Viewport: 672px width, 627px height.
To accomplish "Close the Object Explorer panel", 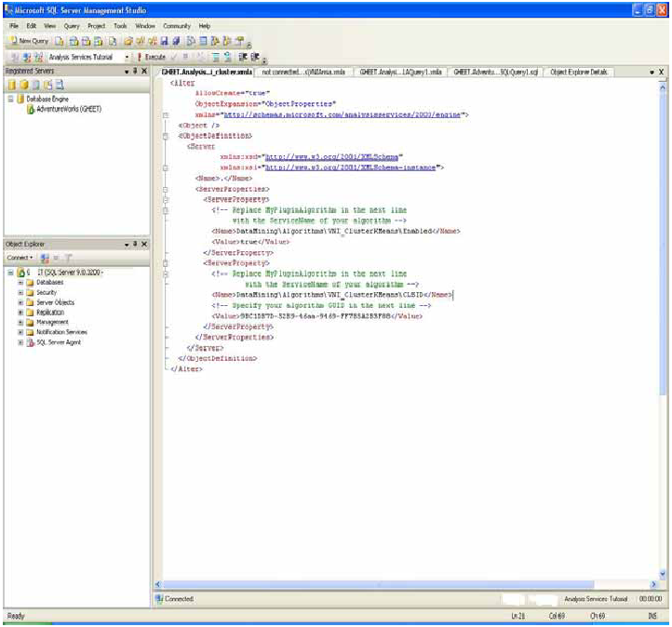I will [x=143, y=244].
